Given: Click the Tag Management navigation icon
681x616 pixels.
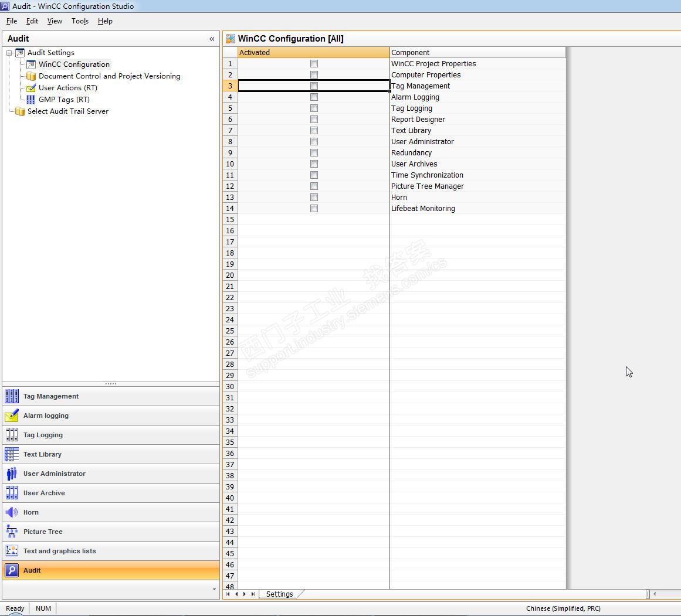Looking at the screenshot, I should (x=12, y=396).
